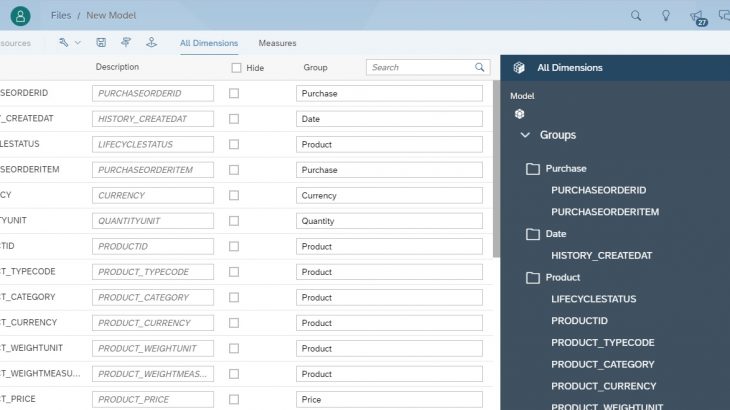The image size is (730, 410).
Task: Edit group field of PURCHASEORDERID row
Action: pos(389,94)
